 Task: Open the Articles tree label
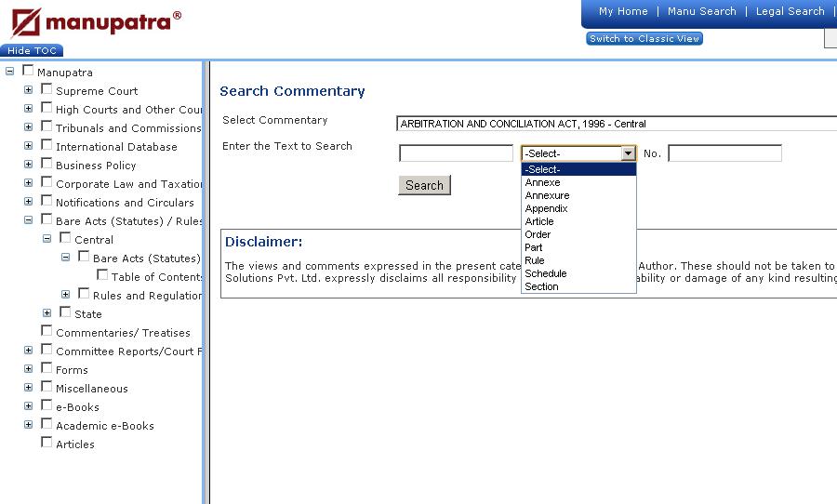tap(75, 444)
